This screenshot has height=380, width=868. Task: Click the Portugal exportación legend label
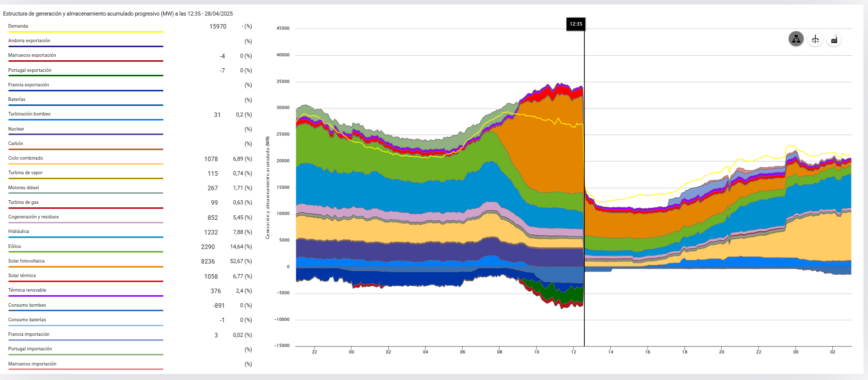[30, 70]
